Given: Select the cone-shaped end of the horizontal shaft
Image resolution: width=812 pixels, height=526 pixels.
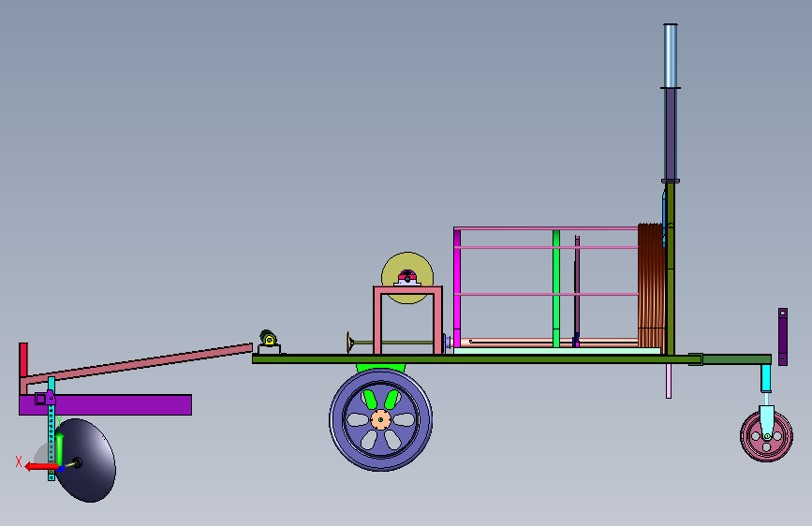Looking at the screenshot, I should point(350,343).
